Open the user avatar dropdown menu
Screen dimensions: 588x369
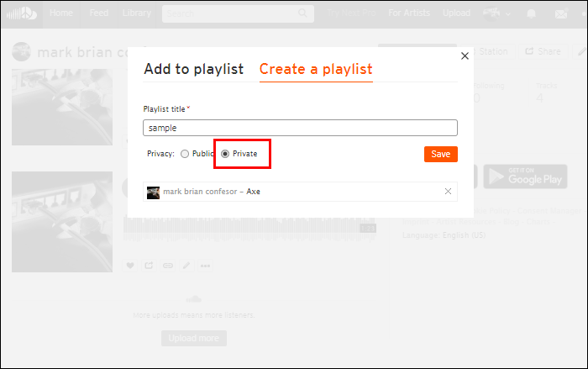coord(495,14)
